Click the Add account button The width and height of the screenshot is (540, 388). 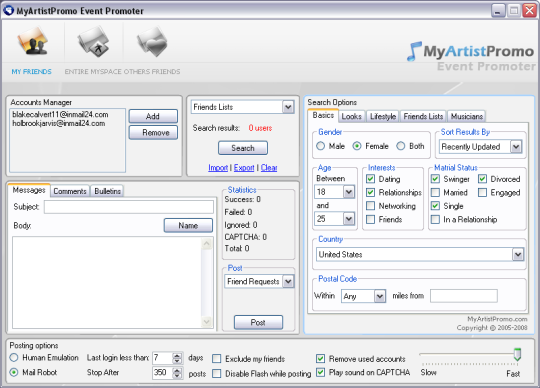tap(153, 116)
